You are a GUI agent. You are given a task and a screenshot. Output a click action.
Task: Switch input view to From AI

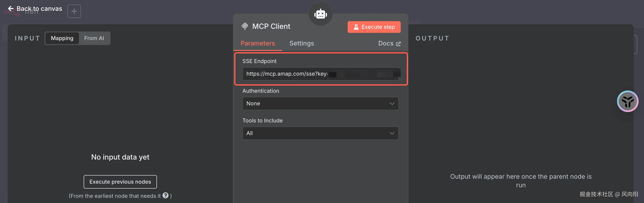94,38
